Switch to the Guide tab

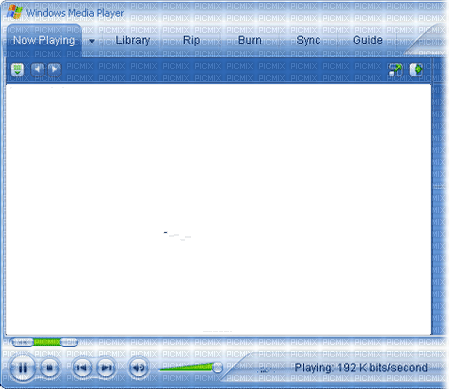pyautogui.click(x=368, y=40)
